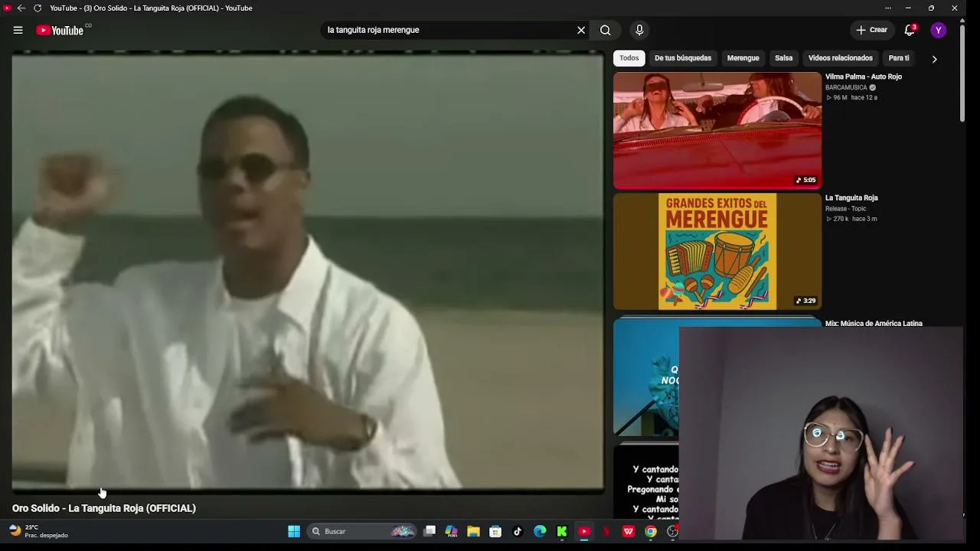Open Microsoft Store from the taskbar
This screenshot has width=980, height=551.
495,531
